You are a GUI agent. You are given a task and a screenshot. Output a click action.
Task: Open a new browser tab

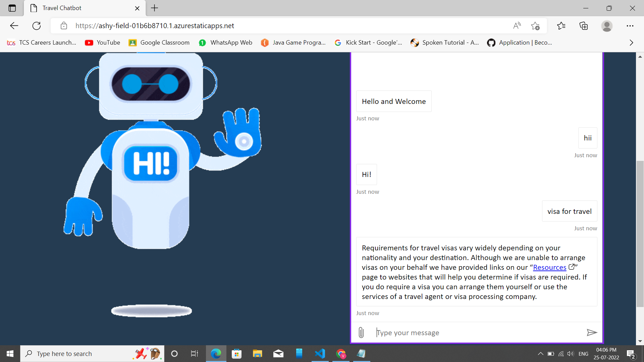tap(154, 8)
